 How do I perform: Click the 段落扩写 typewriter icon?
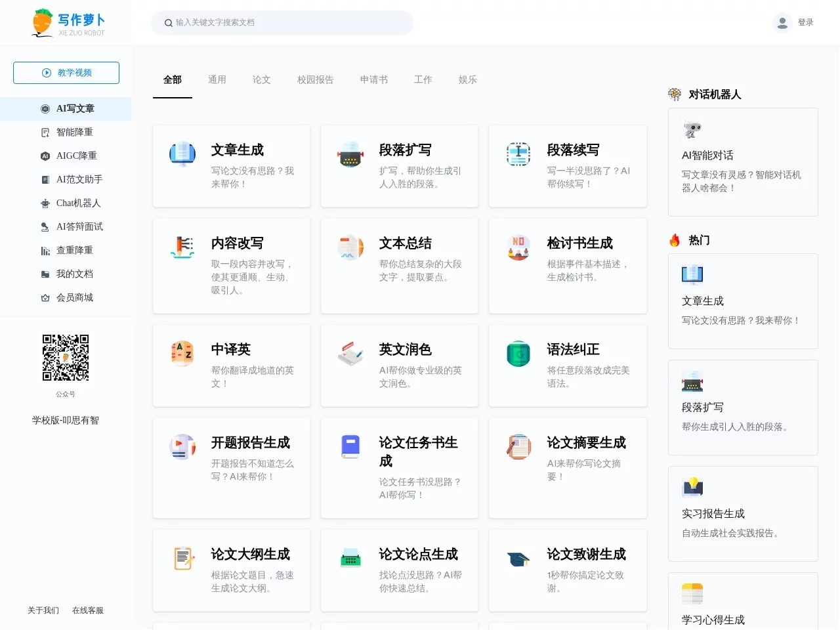tap(350, 154)
